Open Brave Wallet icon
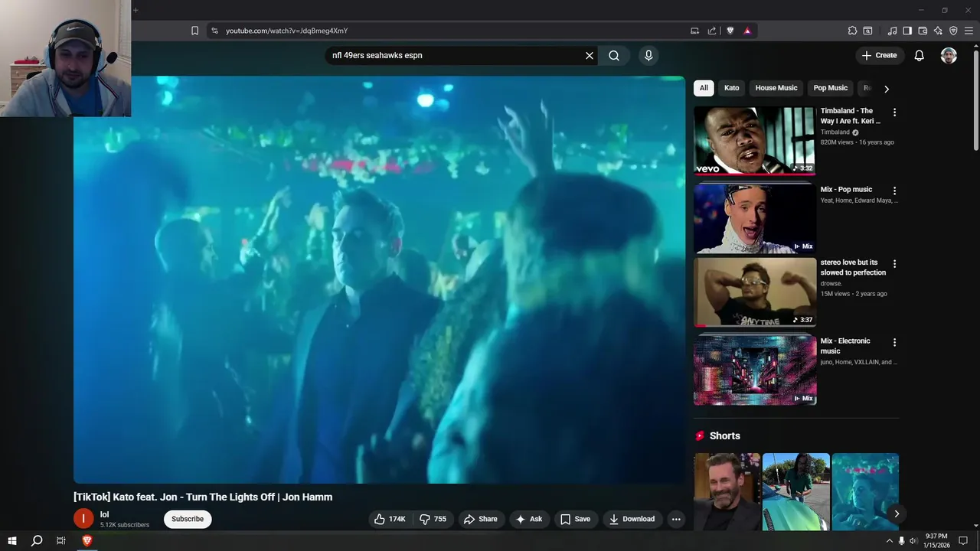The width and height of the screenshot is (980, 551). click(x=923, y=31)
